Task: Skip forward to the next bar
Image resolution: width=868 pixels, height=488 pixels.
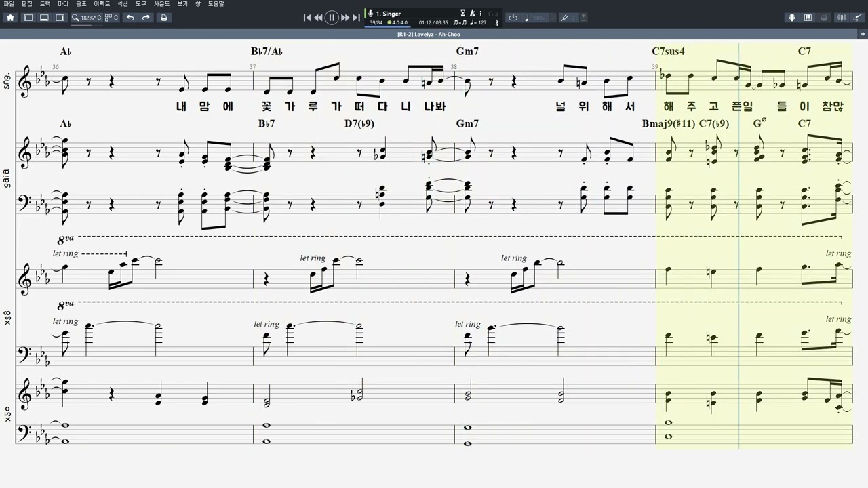Action: pyautogui.click(x=345, y=18)
